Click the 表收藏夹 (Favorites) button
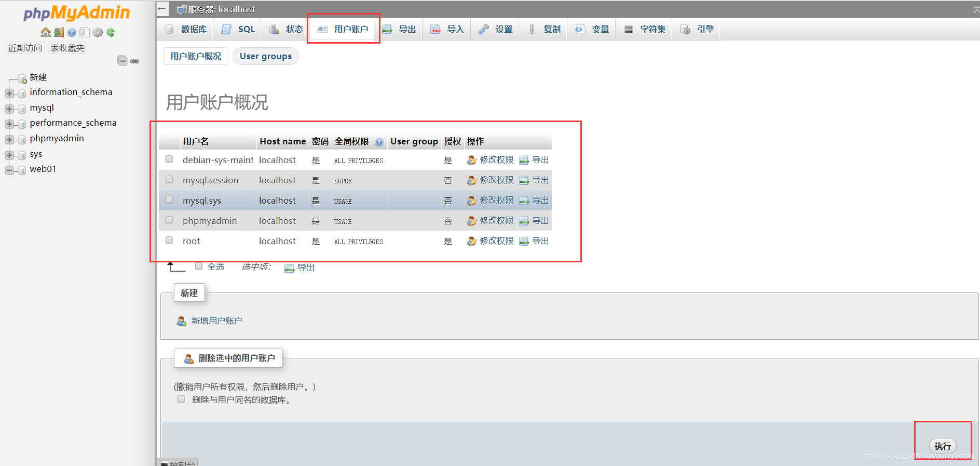 (x=67, y=48)
